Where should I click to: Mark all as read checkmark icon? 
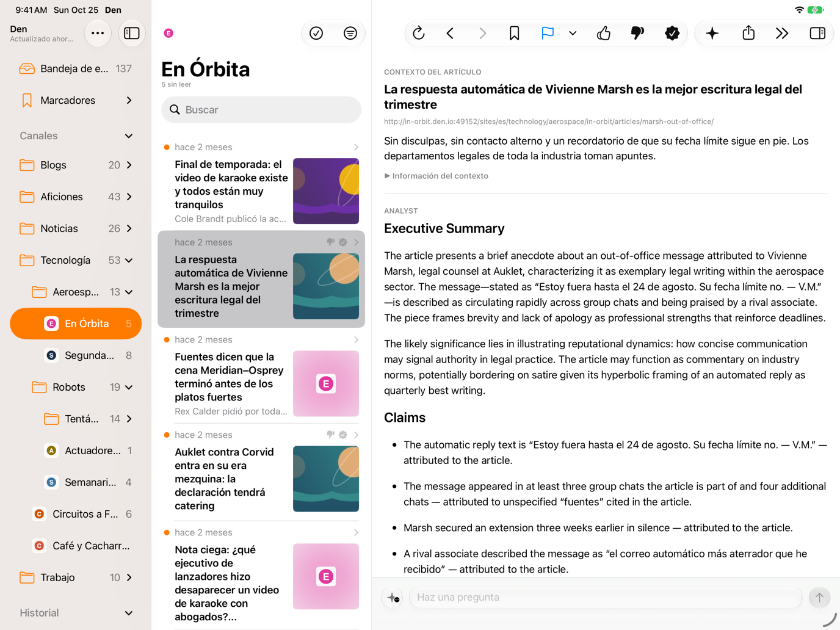click(x=316, y=33)
